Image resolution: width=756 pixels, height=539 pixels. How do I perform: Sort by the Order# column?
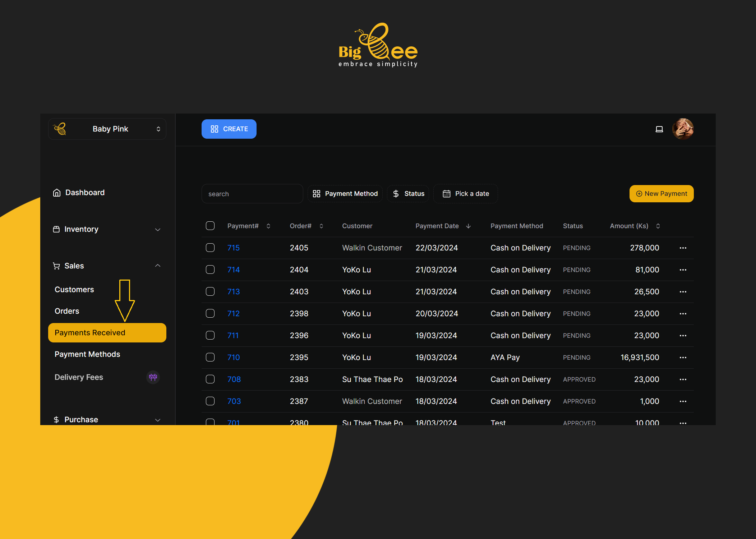point(321,226)
